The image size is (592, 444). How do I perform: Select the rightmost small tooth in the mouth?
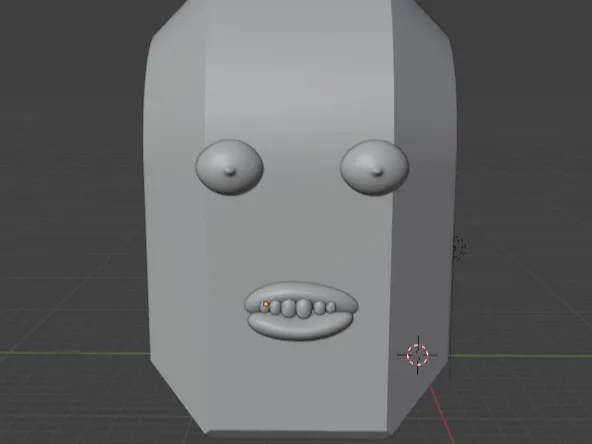pos(331,307)
